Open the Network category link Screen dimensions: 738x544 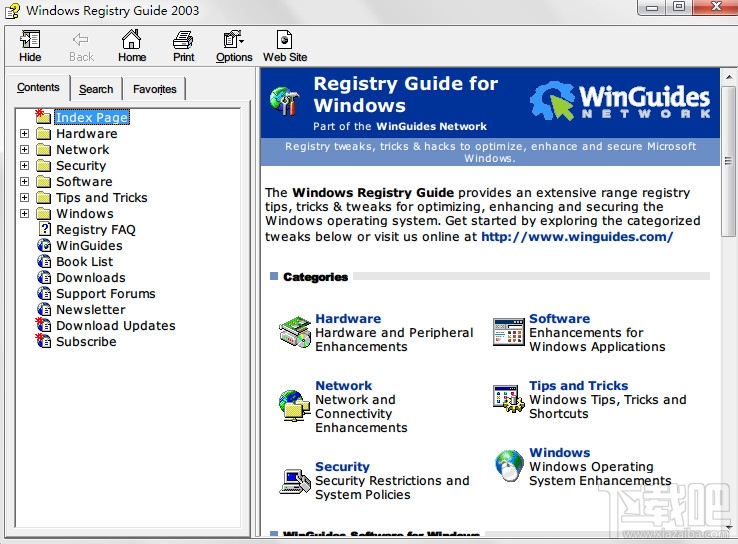(344, 385)
